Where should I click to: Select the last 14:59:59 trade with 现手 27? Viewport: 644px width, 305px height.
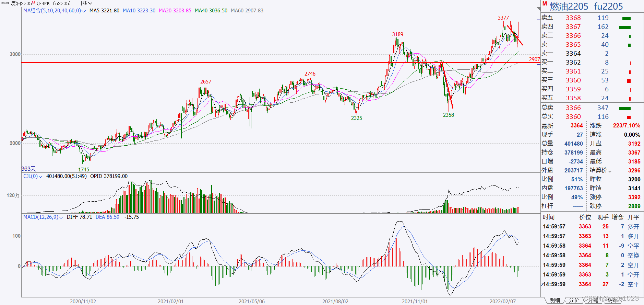tap(591, 284)
